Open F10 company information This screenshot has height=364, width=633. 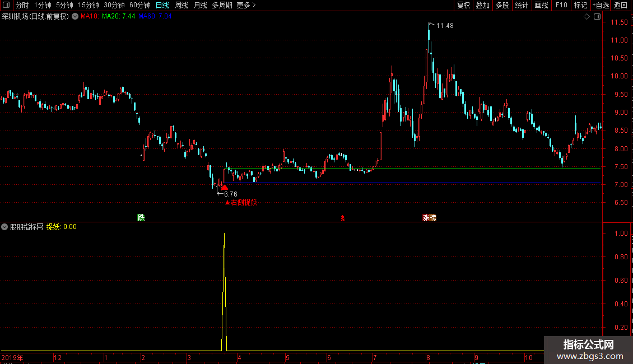561,5
